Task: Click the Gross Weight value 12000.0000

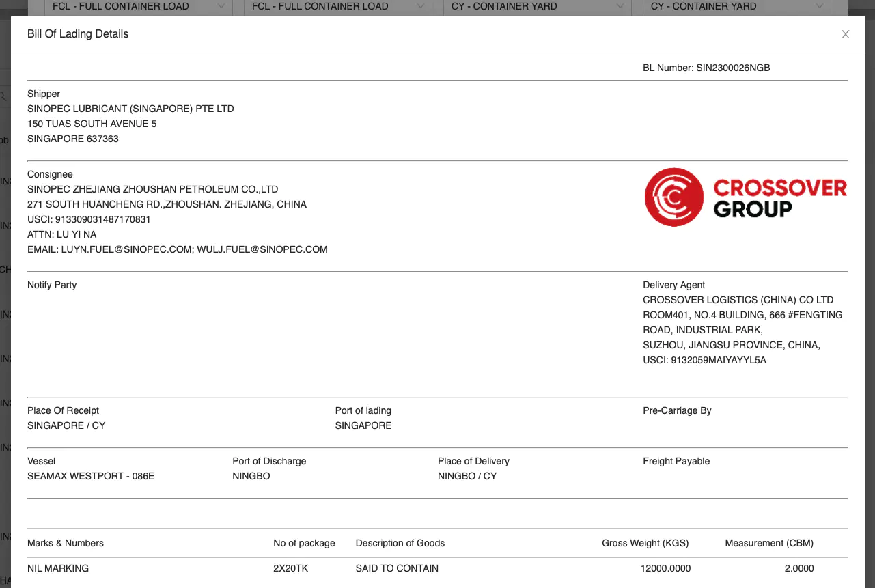Action: [667, 568]
